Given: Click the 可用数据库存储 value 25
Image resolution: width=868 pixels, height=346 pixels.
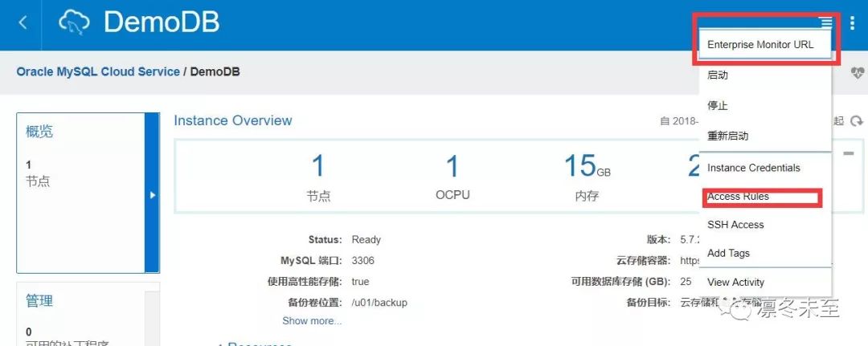Looking at the screenshot, I should [686, 282].
